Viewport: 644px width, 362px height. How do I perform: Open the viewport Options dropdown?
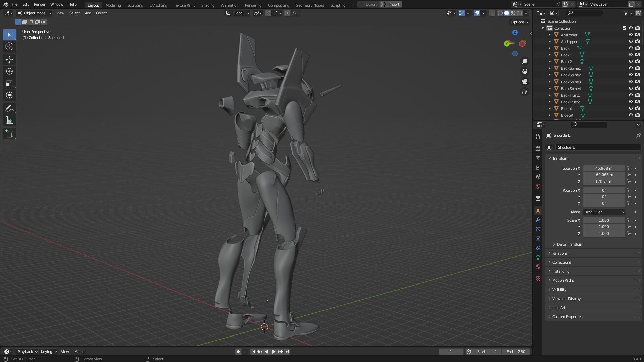(x=520, y=22)
